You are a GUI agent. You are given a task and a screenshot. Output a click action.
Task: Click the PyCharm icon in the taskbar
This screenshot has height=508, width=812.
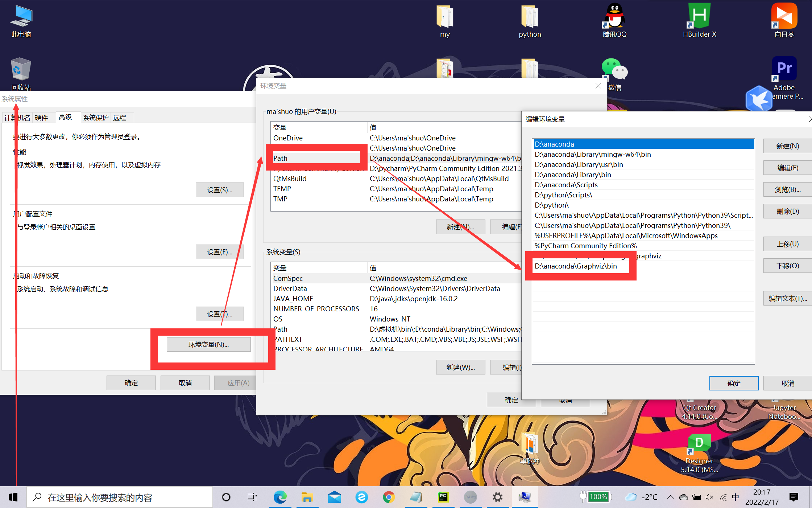[443, 497]
